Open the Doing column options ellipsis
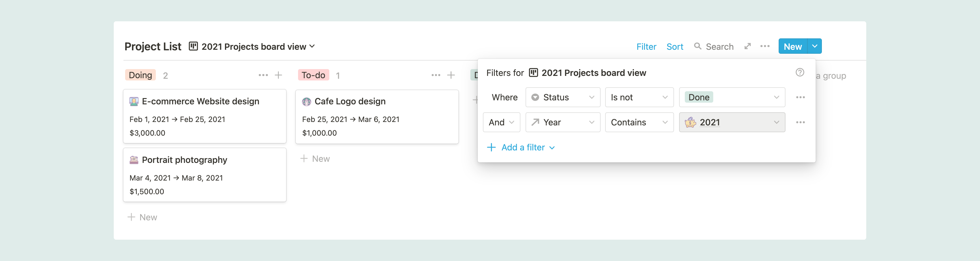 point(263,75)
